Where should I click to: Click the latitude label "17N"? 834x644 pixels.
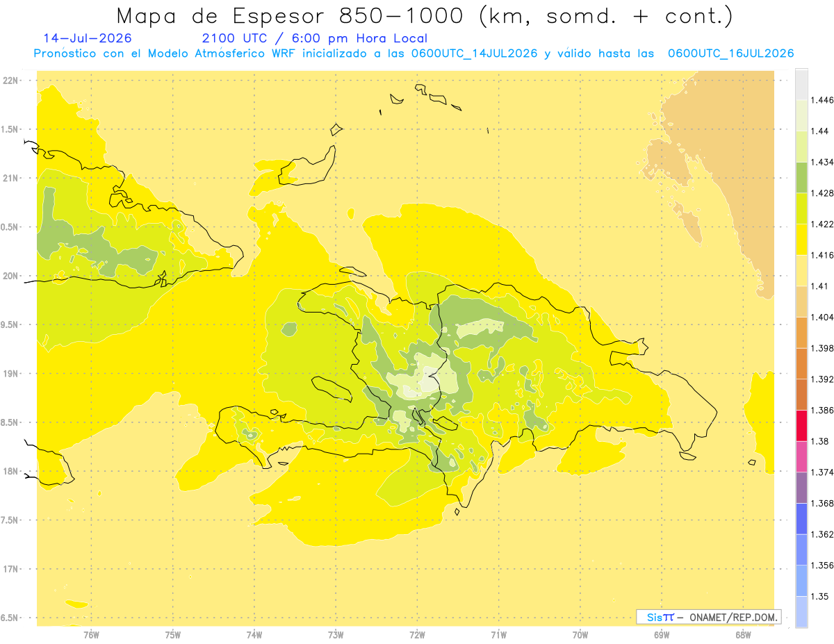(x=11, y=569)
